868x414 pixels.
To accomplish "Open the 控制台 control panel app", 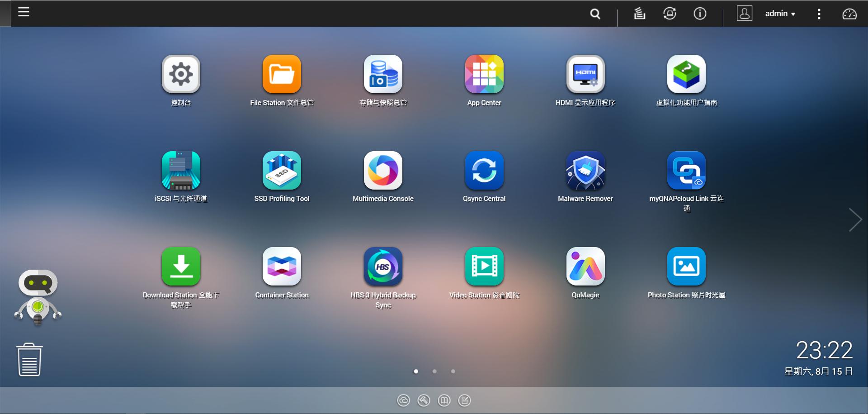I will (181, 74).
